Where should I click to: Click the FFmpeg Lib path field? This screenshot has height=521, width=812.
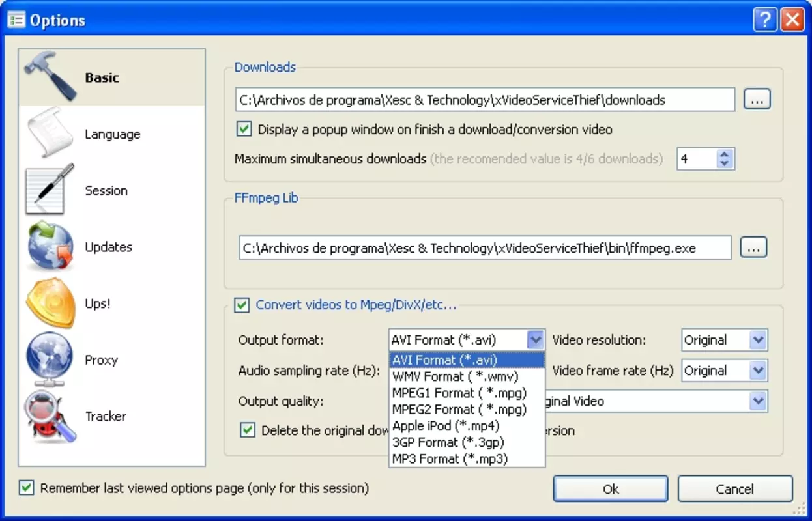pyautogui.click(x=485, y=248)
